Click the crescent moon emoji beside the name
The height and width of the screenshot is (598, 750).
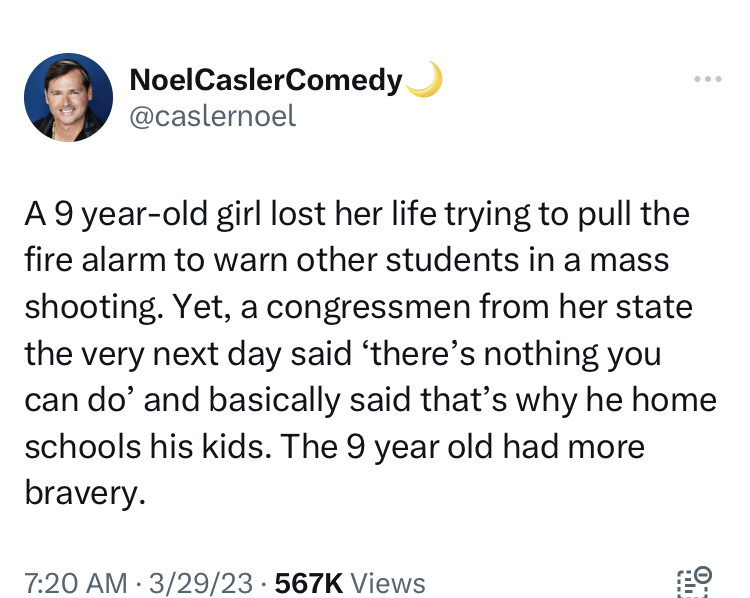click(427, 79)
